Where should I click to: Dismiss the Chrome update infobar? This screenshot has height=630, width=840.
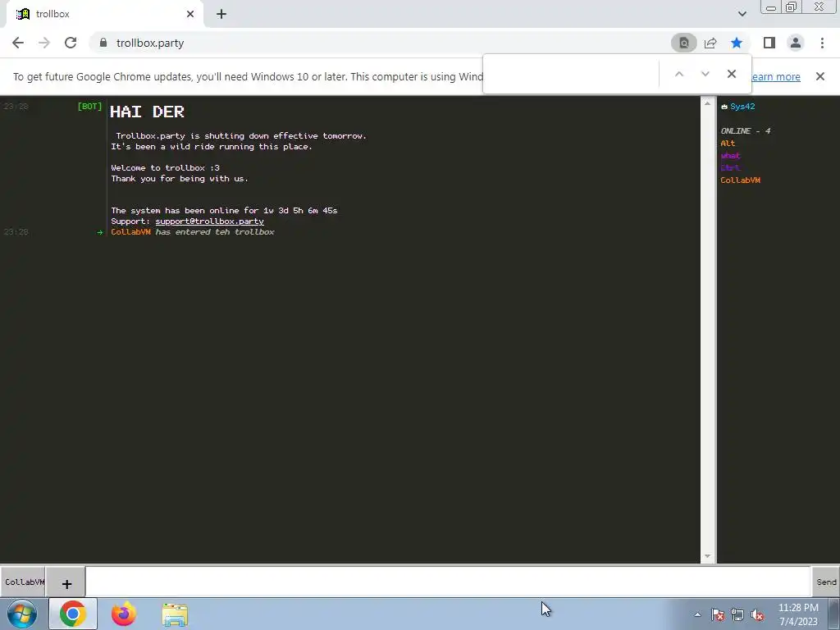pos(819,76)
